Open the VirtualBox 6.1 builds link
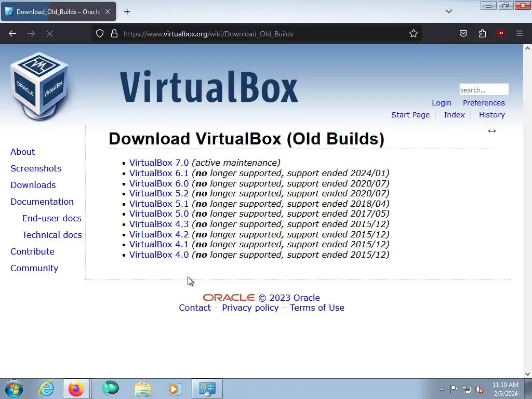This screenshot has width=532, height=399. pyautogui.click(x=159, y=173)
